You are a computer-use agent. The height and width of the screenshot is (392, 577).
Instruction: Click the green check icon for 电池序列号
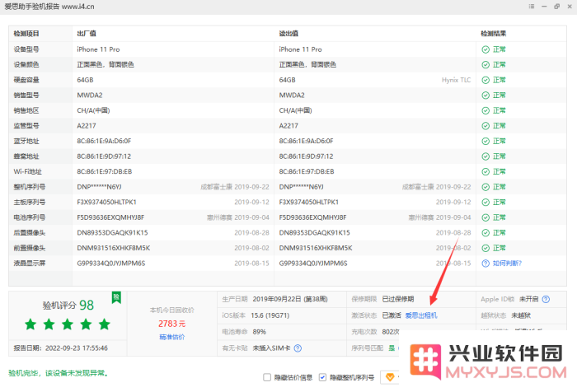point(486,217)
